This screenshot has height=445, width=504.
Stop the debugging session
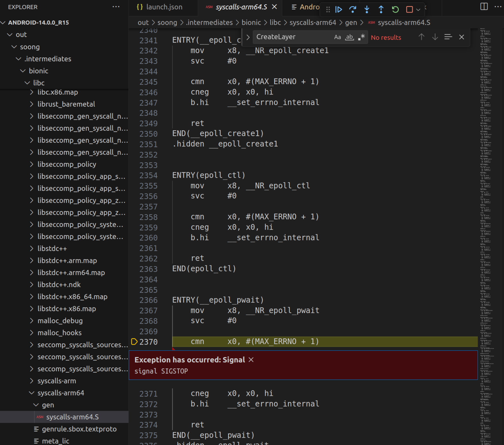click(x=409, y=9)
